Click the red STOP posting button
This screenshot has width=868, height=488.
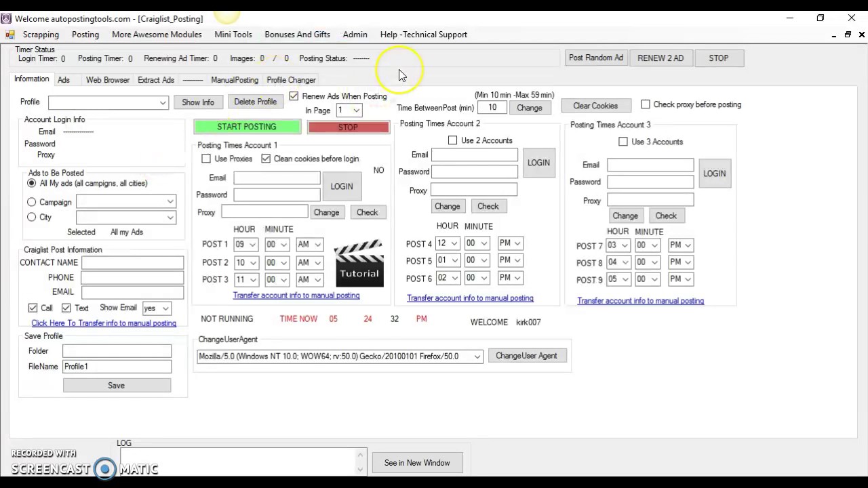tap(348, 127)
